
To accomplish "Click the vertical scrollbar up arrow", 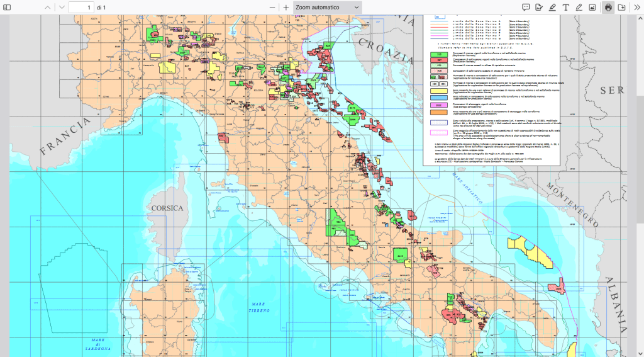I will (640, 18).
